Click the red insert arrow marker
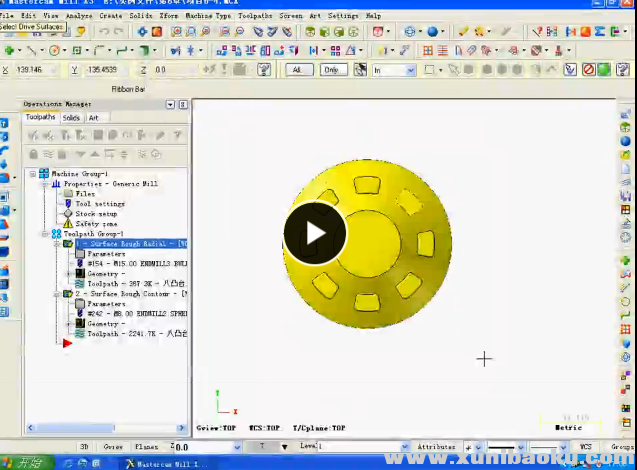The width and height of the screenshot is (637, 470). [x=67, y=344]
